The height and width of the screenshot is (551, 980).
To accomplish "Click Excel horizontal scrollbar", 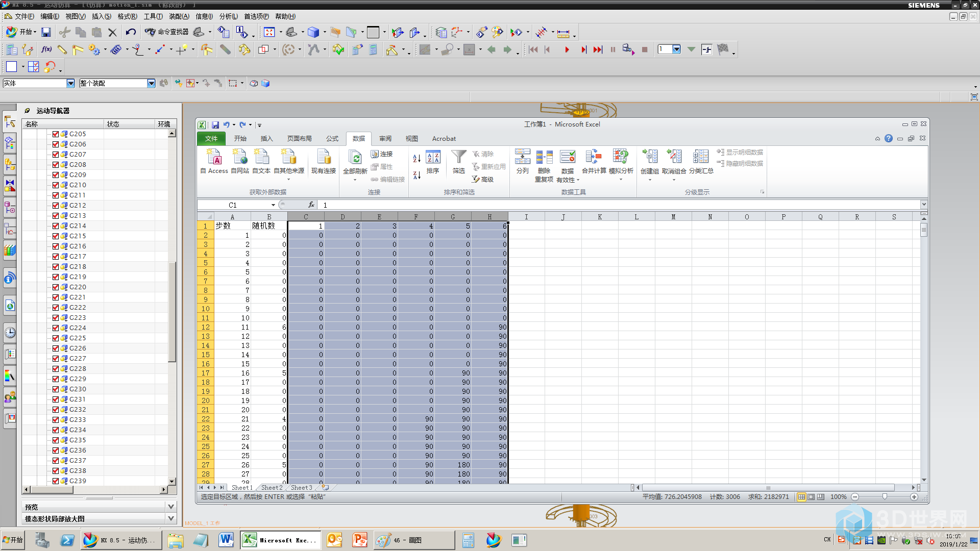I will click(x=768, y=488).
